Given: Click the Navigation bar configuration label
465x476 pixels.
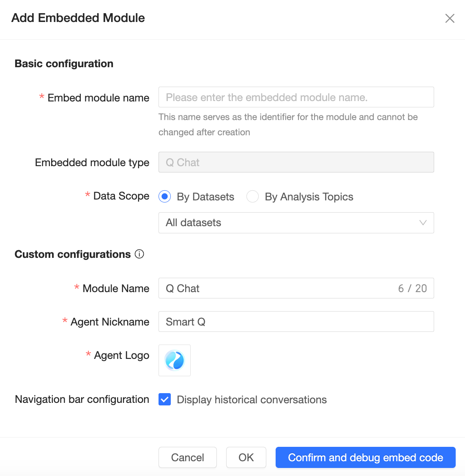Looking at the screenshot, I should pos(82,399).
